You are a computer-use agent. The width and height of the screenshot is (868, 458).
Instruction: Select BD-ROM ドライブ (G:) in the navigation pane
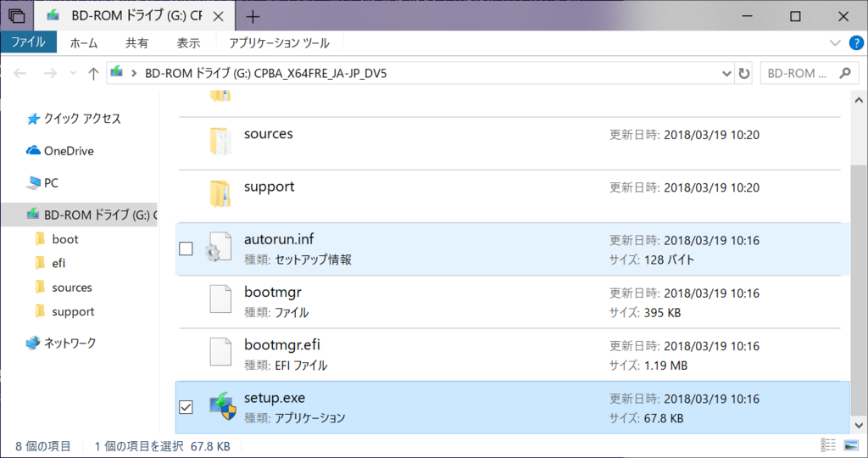coord(79,215)
